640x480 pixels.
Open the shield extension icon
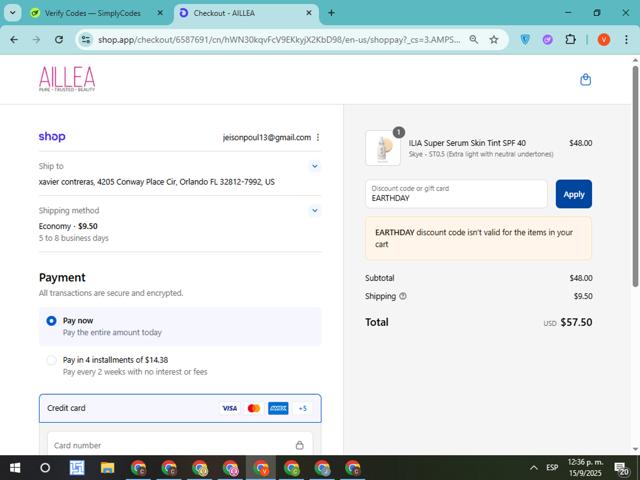[525, 40]
